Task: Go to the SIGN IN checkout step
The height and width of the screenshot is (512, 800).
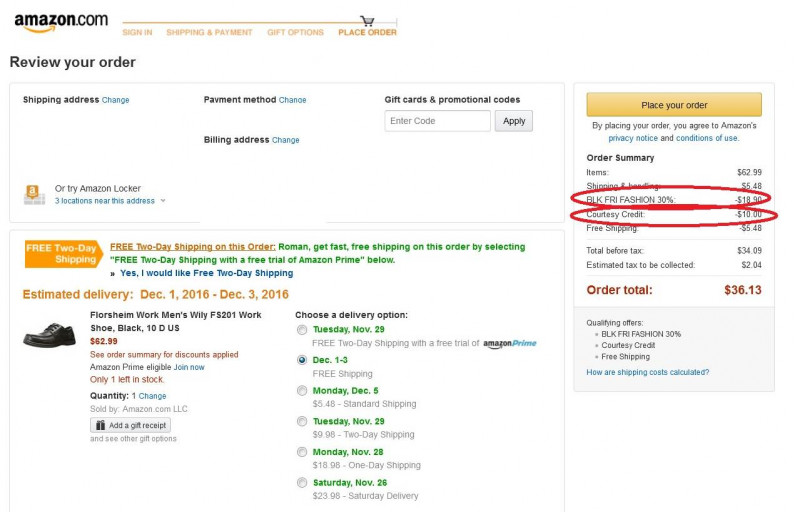Action: click(137, 32)
